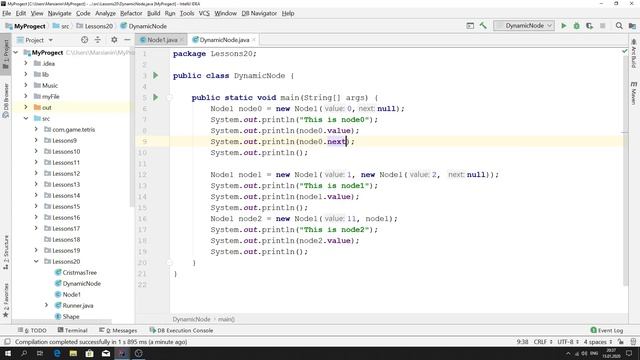This screenshot has height=360, width=640.
Task: Open the Favorites side panel
Action: point(6,300)
